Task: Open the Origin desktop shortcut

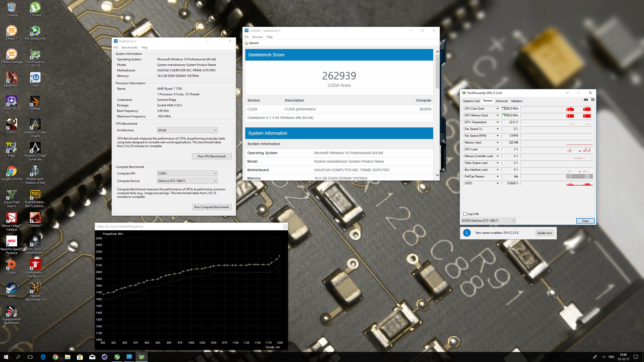Action: [x=12, y=267]
